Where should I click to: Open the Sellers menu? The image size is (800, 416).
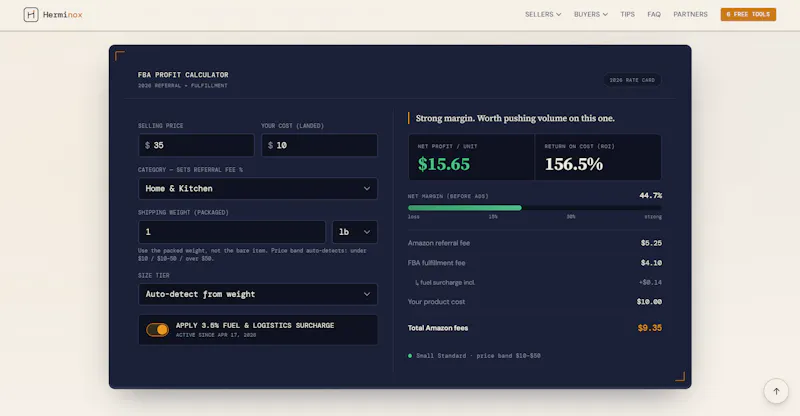click(543, 14)
